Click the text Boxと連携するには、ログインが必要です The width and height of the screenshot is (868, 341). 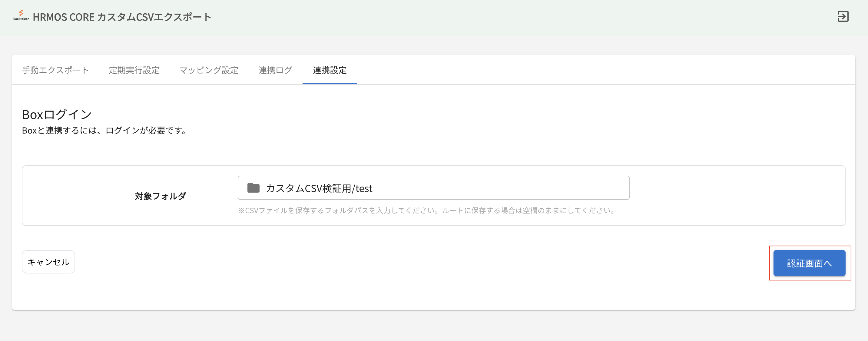coord(104,131)
